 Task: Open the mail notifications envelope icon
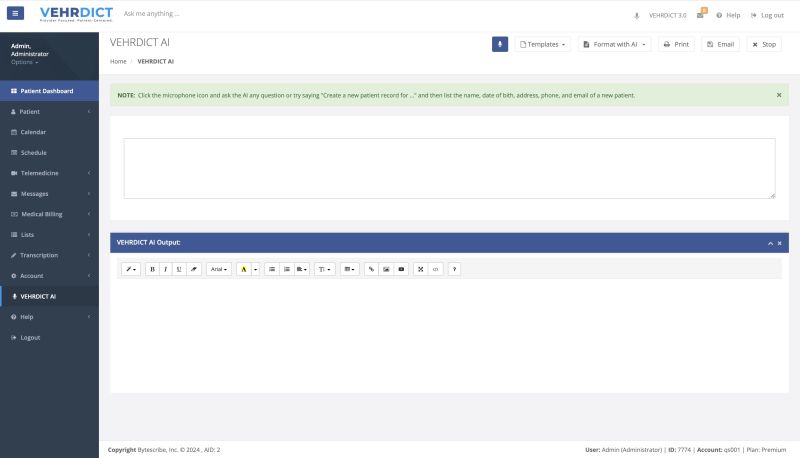701,15
